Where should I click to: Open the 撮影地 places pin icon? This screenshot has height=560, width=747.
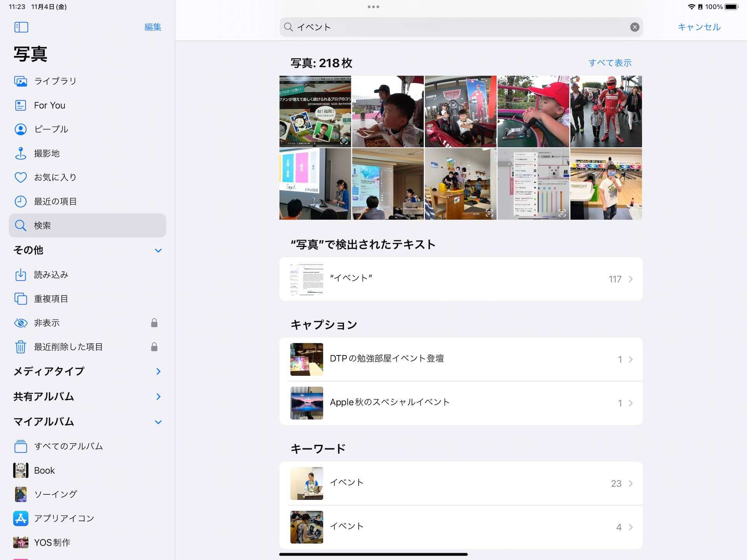(x=21, y=154)
